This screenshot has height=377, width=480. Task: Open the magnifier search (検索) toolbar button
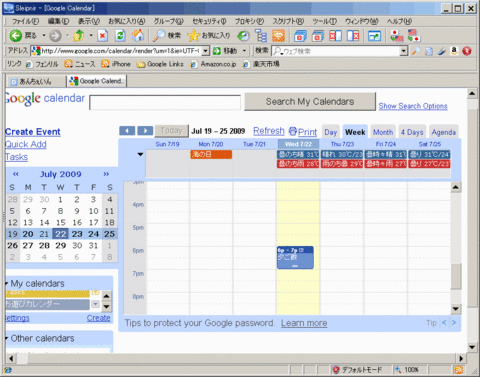coord(167,36)
